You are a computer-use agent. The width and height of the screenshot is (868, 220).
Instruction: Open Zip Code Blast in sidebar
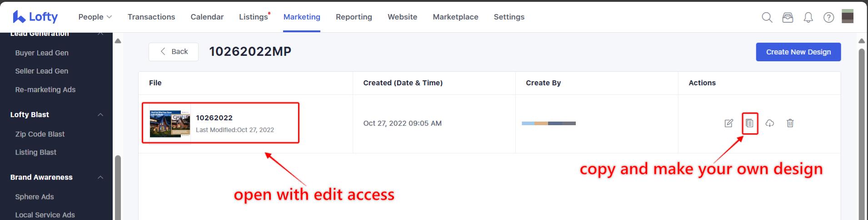click(x=40, y=134)
